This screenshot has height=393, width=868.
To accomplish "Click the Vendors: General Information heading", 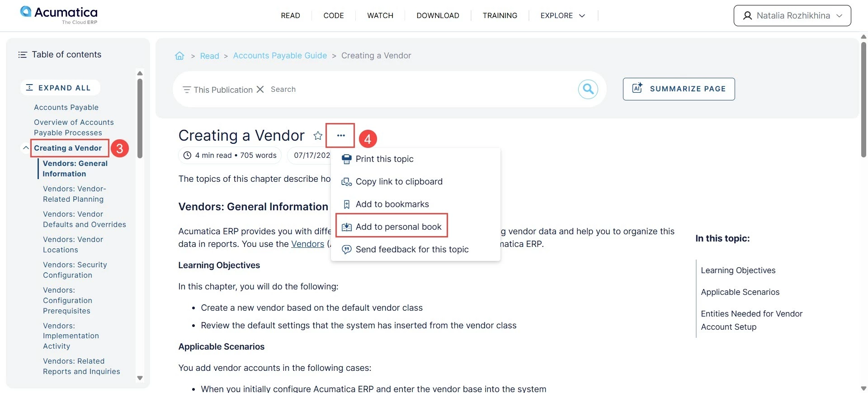I will [253, 207].
